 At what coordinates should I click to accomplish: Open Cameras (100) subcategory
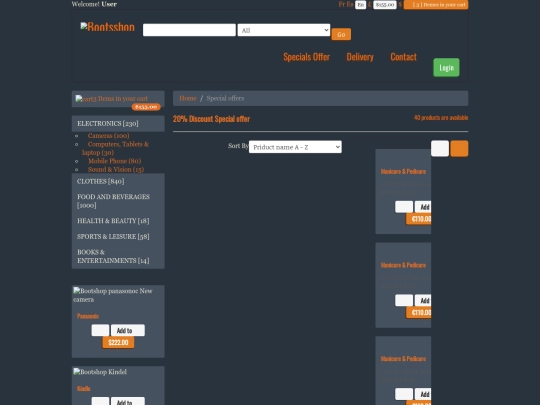(x=108, y=136)
